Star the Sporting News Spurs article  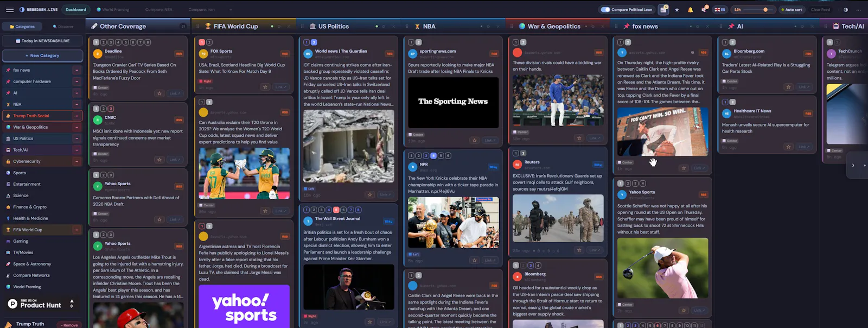[x=475, y=140]
